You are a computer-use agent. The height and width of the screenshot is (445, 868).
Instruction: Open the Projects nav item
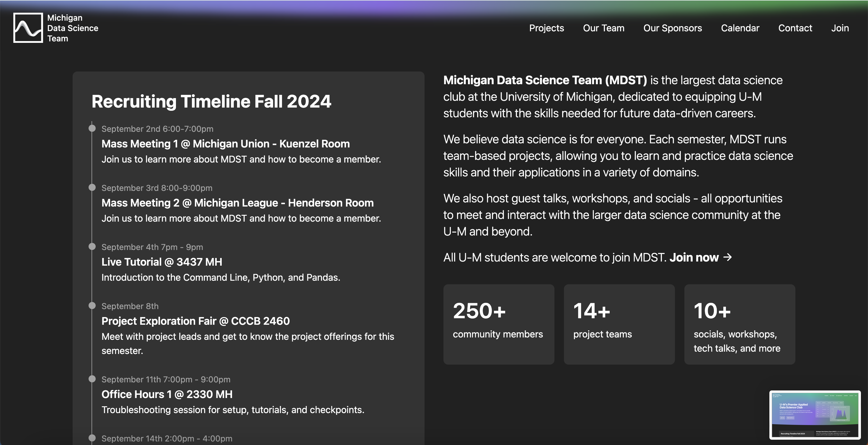pos(546,28)
